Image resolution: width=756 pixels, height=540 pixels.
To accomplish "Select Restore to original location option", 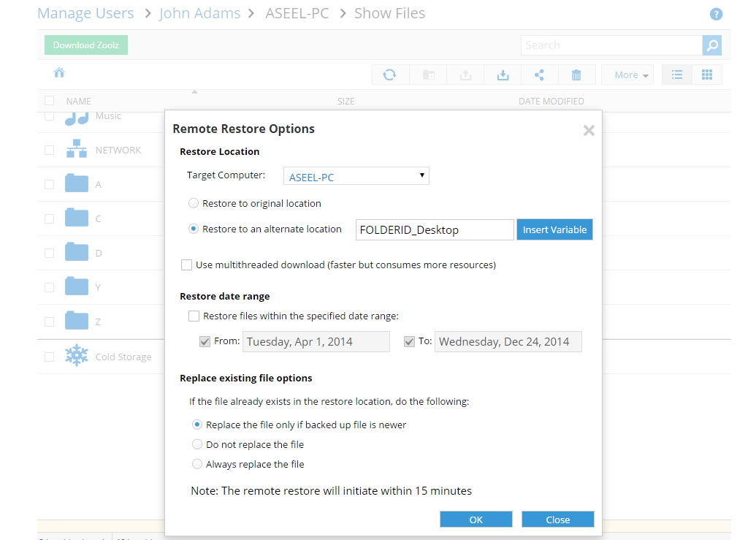I will pos(194,203).
